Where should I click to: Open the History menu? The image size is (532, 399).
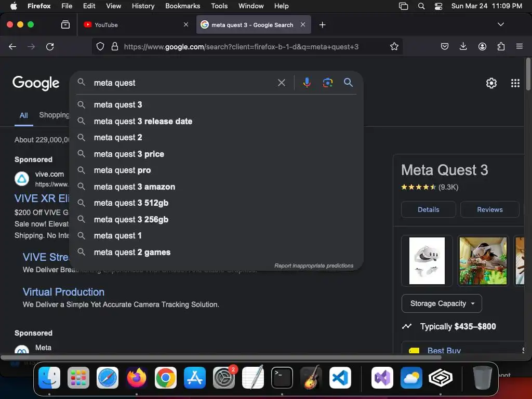[x=143, y=6]
